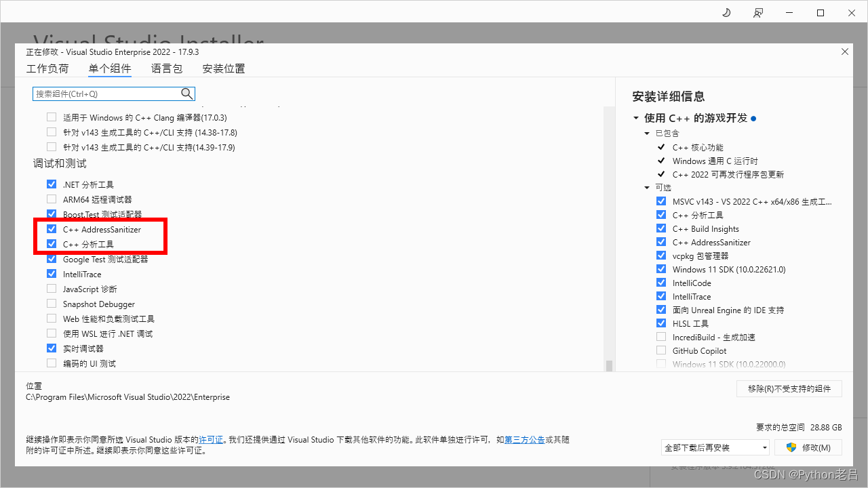
Task: Click the 调试和测试 section heading
Action: pos(60,164)
